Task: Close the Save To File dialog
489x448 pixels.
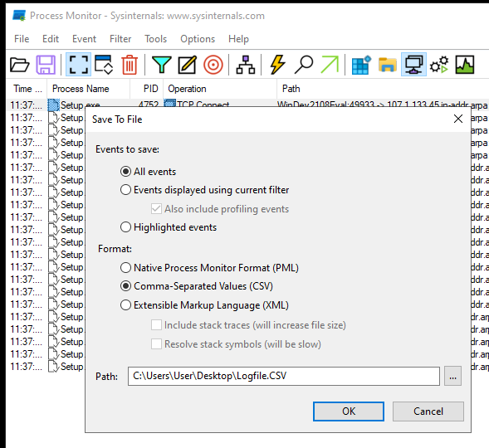Action: point(458,119)
